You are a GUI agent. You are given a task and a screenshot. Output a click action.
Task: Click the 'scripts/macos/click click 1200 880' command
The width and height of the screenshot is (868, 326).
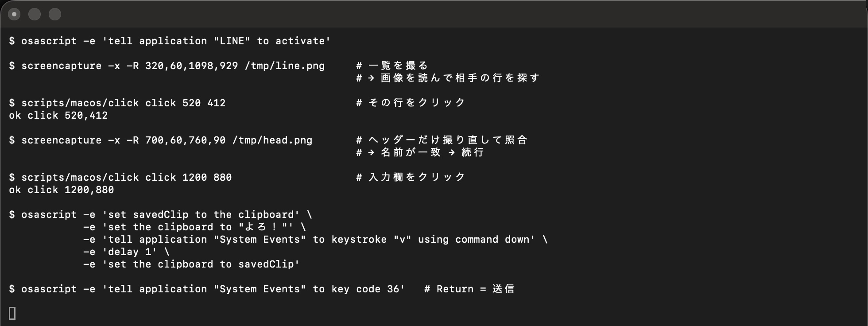click(x=120, y=177)
